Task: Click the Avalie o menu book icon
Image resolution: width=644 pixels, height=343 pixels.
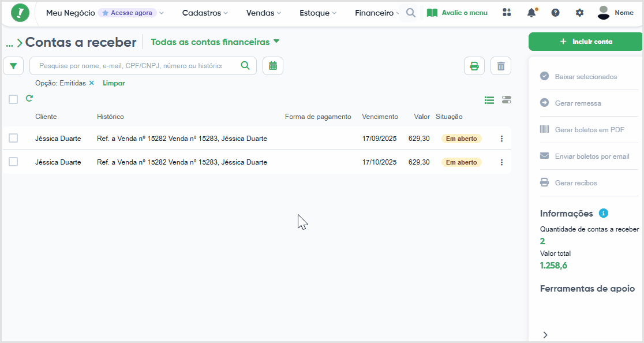Action: [x=432, y=13]
